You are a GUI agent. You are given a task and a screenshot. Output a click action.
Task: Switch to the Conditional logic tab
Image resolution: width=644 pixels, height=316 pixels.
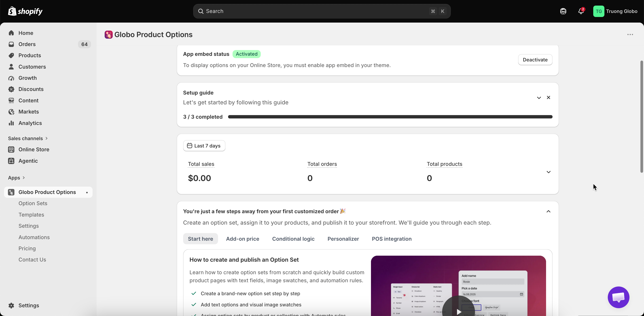coord(293,239)
